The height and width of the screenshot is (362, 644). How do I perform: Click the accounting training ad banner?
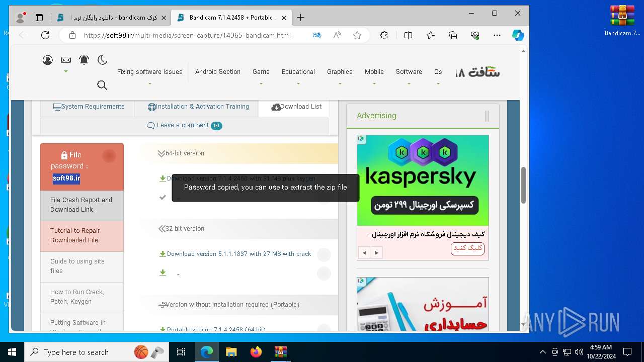423,304
